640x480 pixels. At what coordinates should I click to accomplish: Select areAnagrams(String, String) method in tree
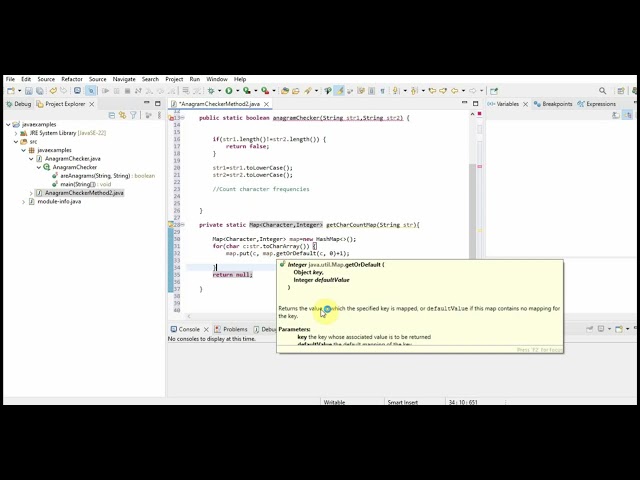click(104, 176)
